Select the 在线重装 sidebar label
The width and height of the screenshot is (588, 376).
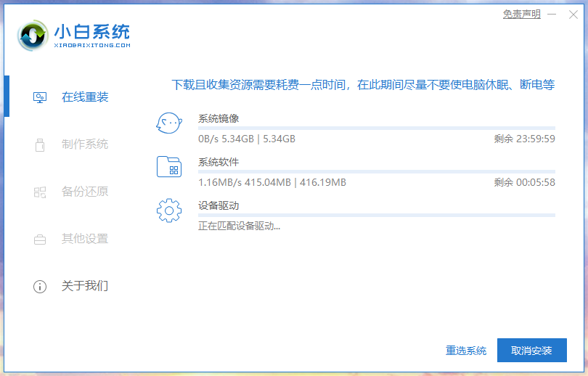[x=85, y=97]
